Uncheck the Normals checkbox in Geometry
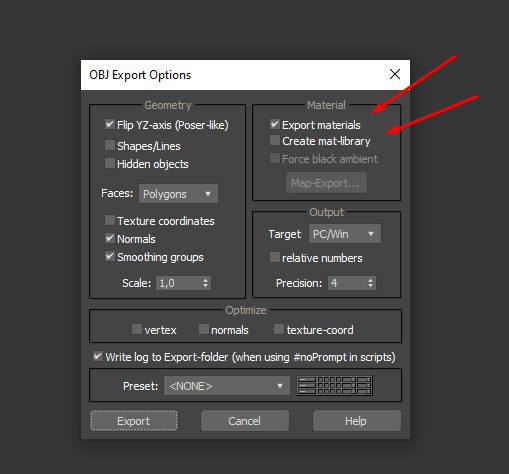The height and width of the screenshot is (474, 509). (110, 238)
